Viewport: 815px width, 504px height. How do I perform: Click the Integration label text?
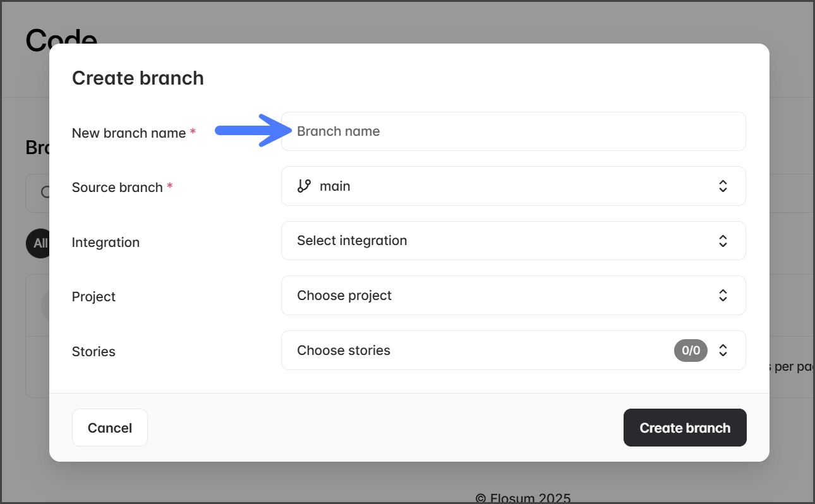pyautogui.click(x=106, y=243)
